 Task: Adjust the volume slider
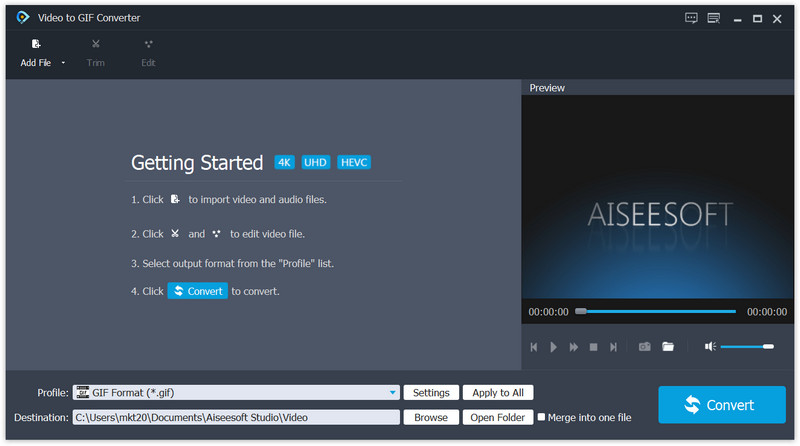747,347
